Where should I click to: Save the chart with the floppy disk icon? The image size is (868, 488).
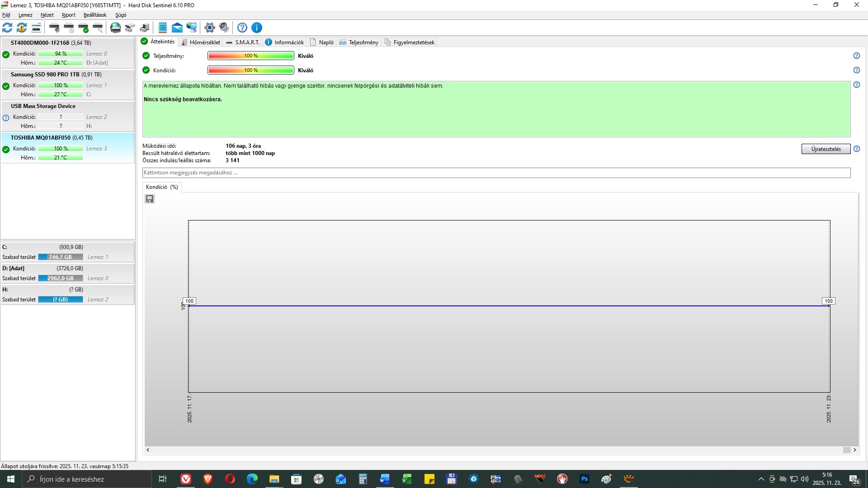pyautogui.click(x=150, y=199)
